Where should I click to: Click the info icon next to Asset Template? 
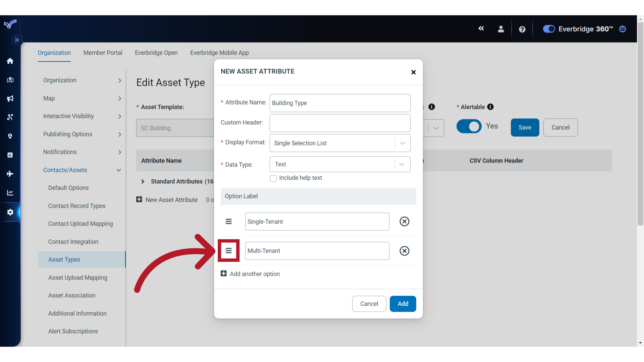(431, 107)
